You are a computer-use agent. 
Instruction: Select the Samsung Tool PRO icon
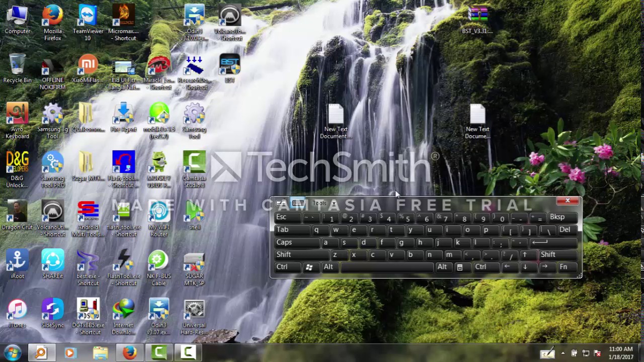click(52, 170)
